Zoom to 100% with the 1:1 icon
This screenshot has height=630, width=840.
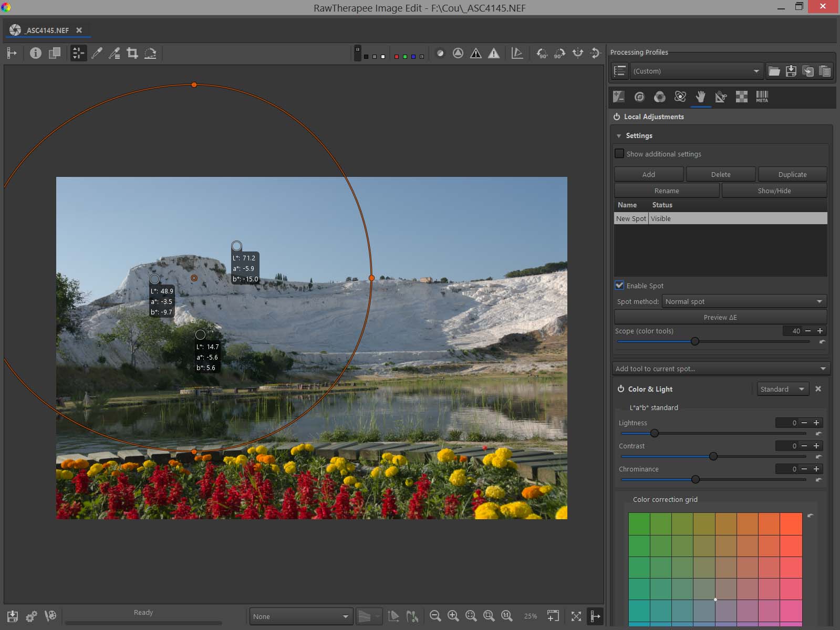[x=507, y=616]
